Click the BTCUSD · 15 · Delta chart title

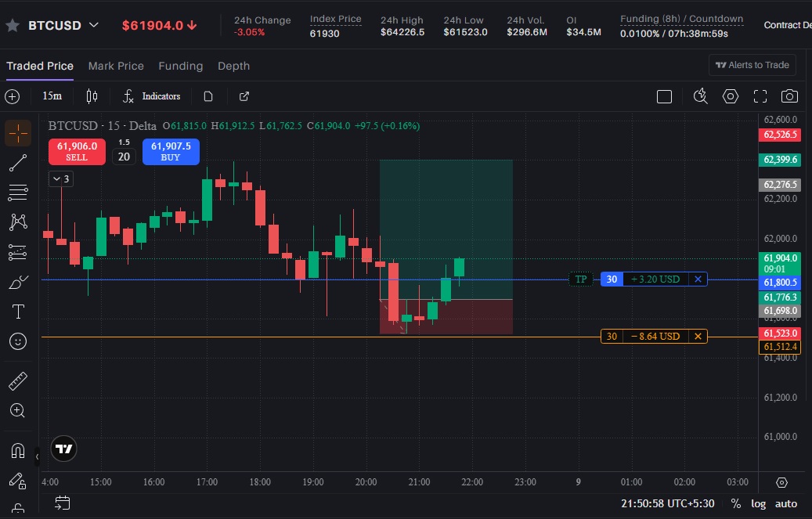102,126
